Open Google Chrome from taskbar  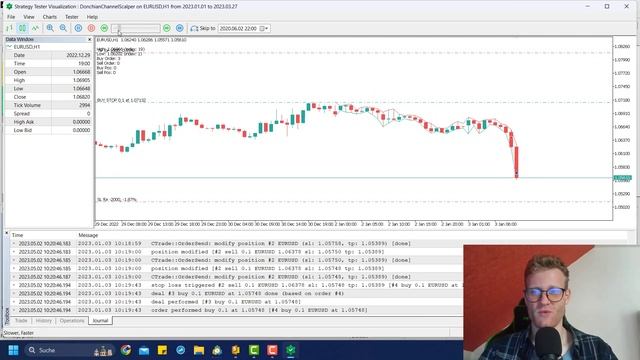pos(126,350)
